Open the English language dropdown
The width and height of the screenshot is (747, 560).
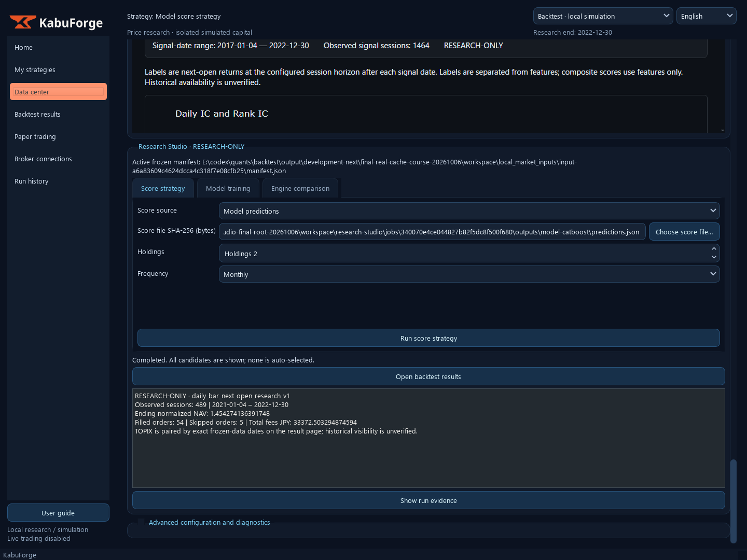tap(706, 16)
